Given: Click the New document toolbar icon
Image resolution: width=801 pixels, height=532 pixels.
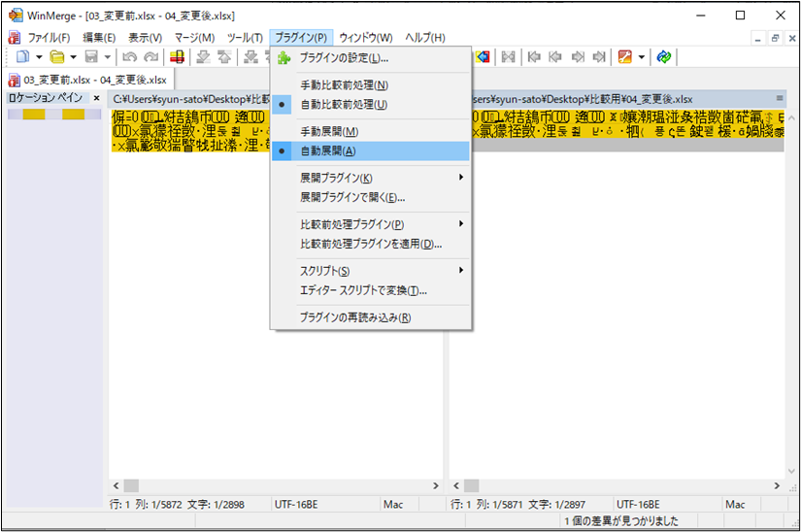Looking at the screenshot, I should click(21, 57).
